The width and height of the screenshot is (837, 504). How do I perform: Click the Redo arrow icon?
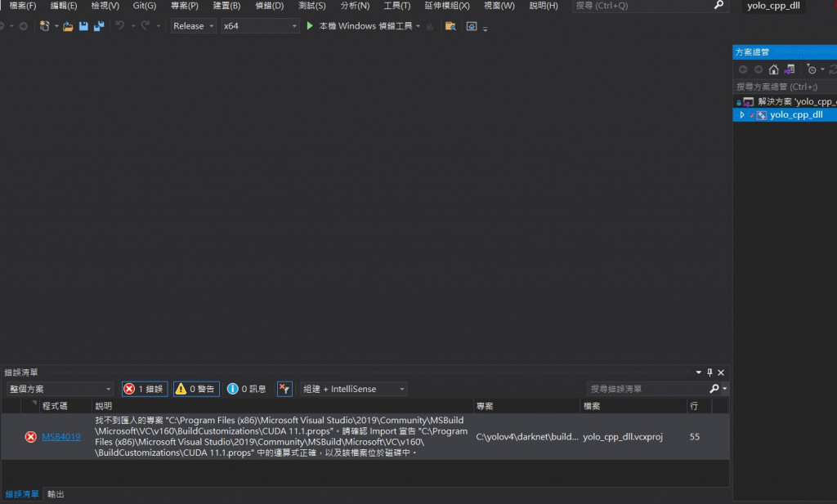tap(145, 25)
